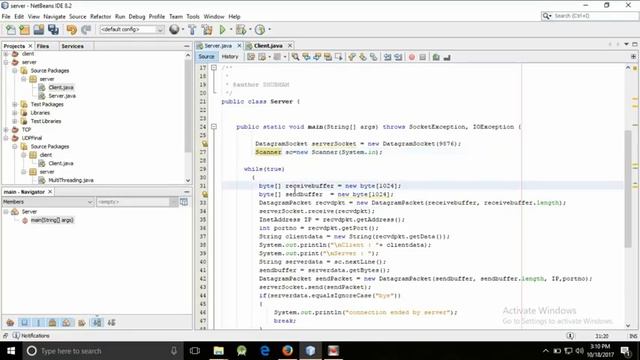
Task: Click the Comment icon in editor toolbar
Action: coord(436,57)
